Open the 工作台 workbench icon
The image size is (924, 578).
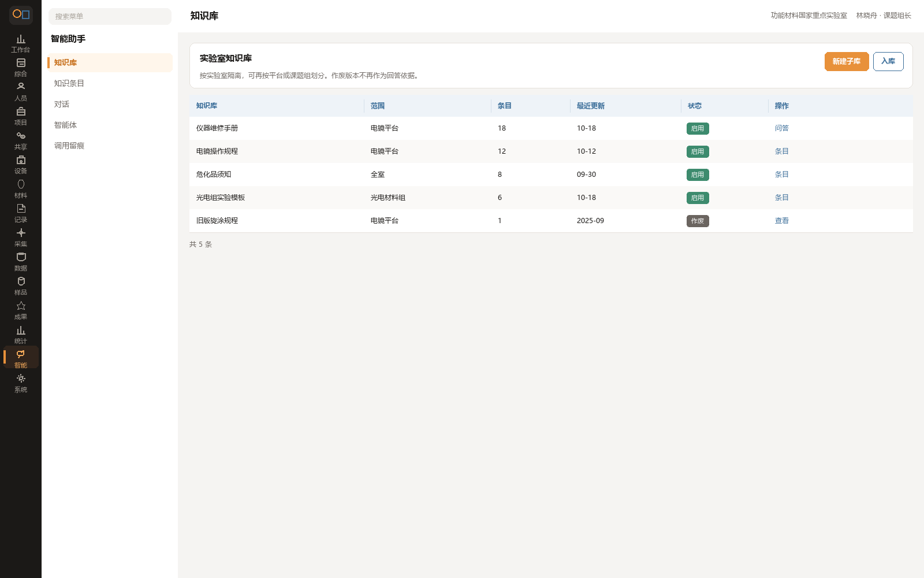coord(21,44)
